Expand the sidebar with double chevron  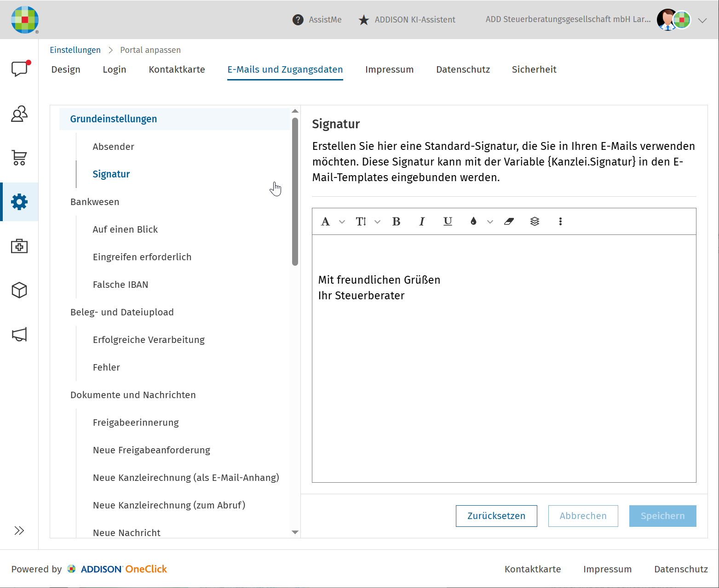tap(19, 531)
